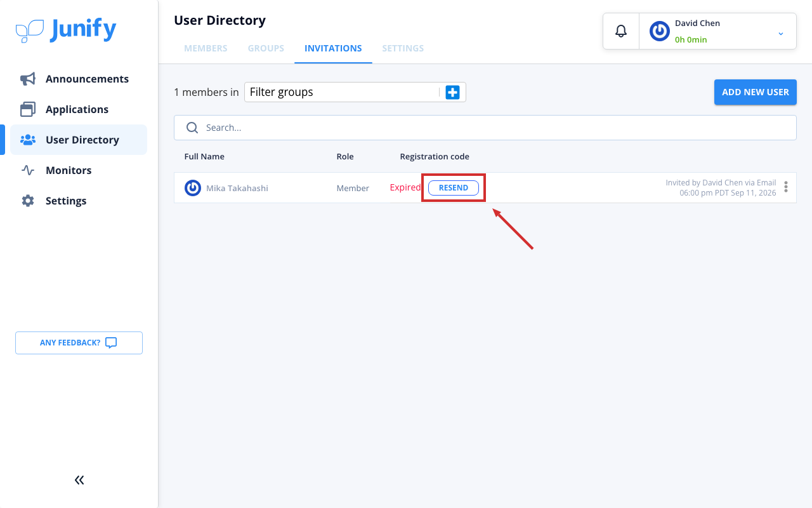Click the "0h 0min" timer text
This screenshot has width=812, height=508.
(691, 39)
